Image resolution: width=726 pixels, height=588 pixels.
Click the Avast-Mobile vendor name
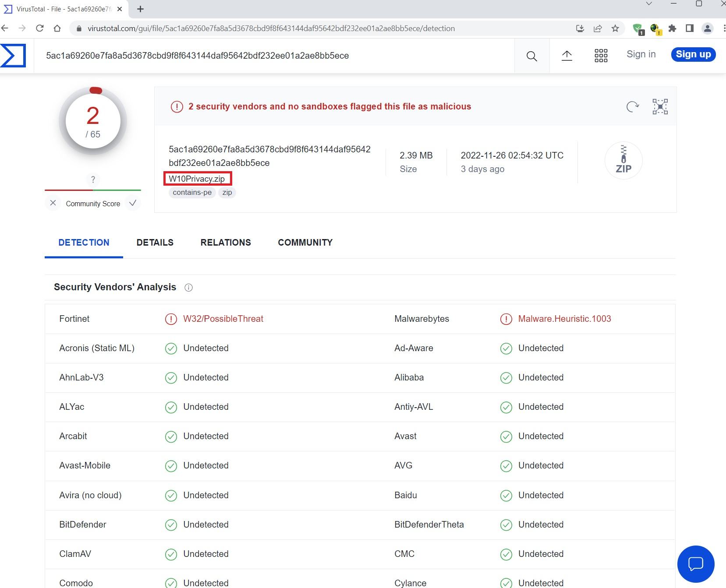pyautogui.click(x=85, y=465)
